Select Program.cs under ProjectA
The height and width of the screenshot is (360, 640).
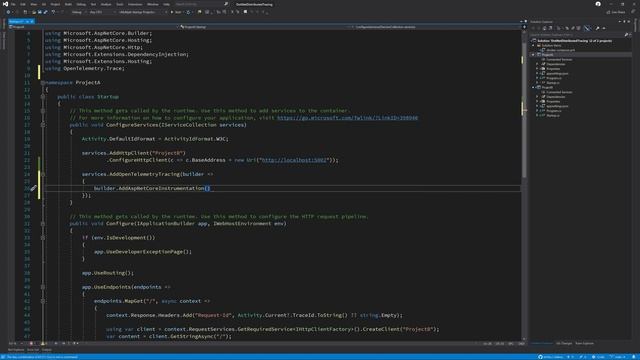[x=553, y=78]
